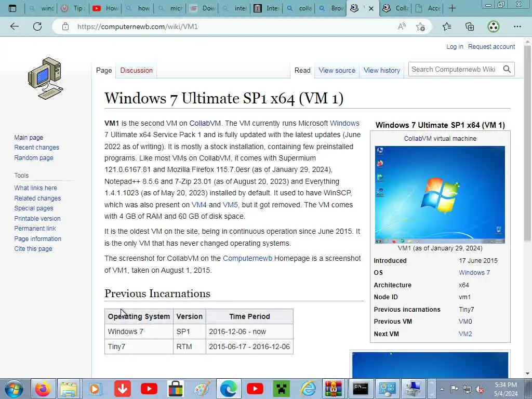Viewport: 532px width, 399px height.
Task: Show hidden system tray icons
Action: pyautogui.click(x=442, y=389)
